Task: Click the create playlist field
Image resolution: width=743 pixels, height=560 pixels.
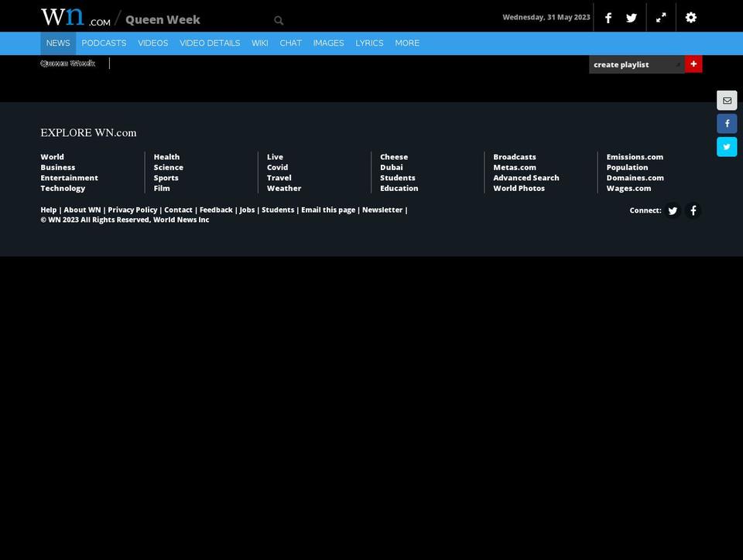Action: [x=636, y=64]
